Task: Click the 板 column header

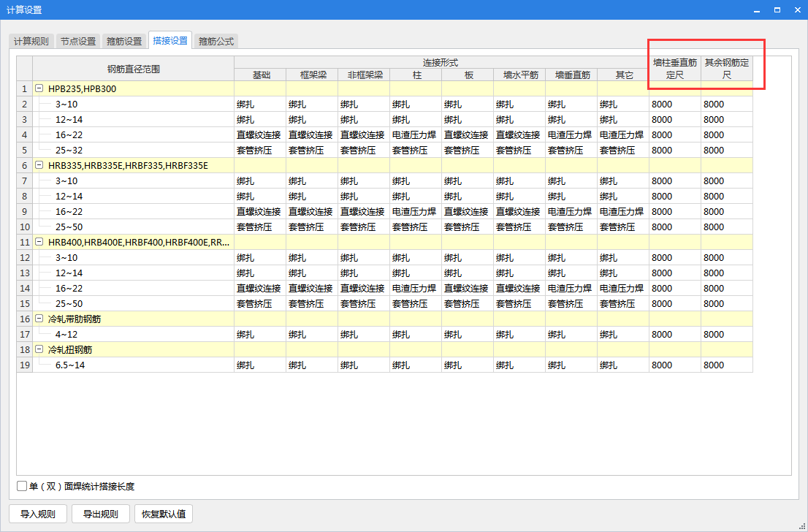Action: click(468, 75)
